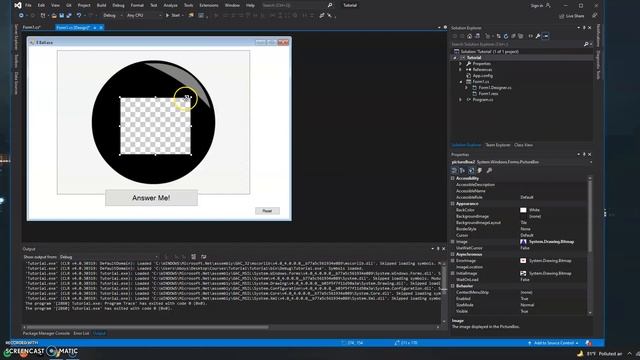The width and height of the screenshot is (640, 360).
Task: Select the SizeMode property row
Action: [520, 305]
